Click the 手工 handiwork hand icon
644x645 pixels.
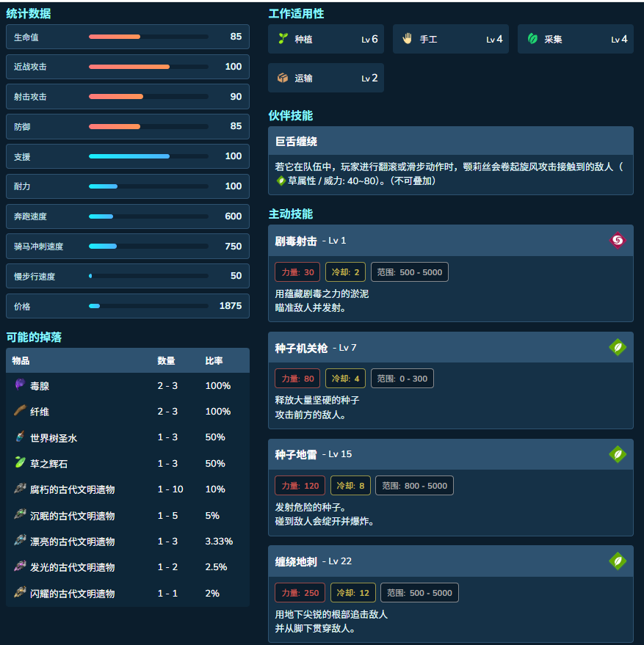tap(408, 39)
